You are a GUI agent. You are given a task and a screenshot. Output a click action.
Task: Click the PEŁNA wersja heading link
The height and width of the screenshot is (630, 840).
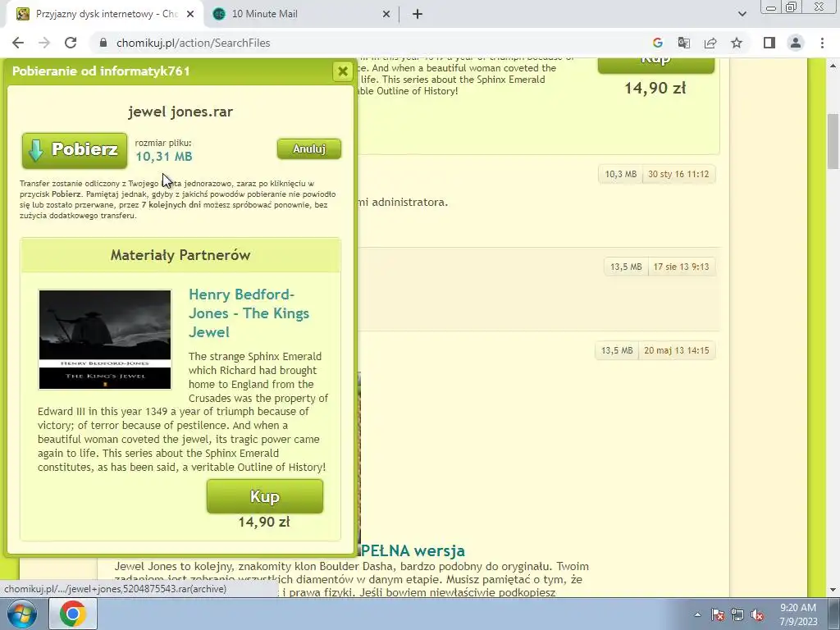point(412,550)
